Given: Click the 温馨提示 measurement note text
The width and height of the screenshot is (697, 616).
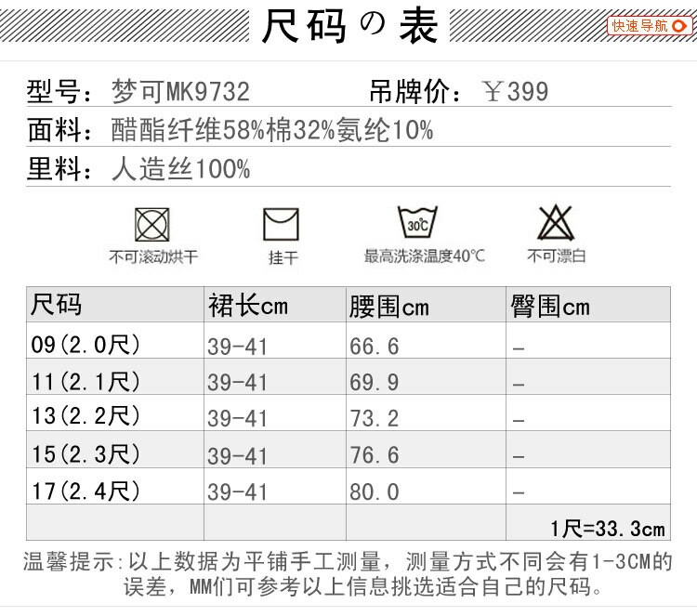Looking at the screenshot, I should click(x=348, y=574).
